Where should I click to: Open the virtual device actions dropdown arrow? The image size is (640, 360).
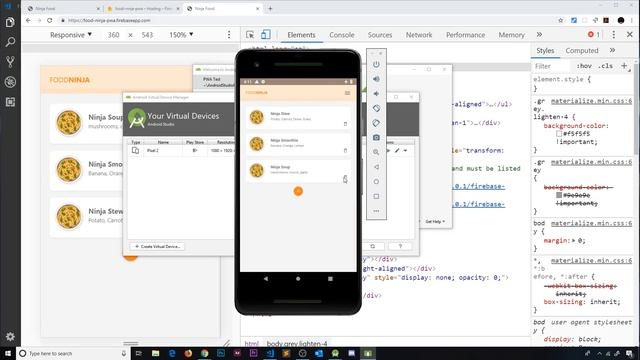[405, 151]
